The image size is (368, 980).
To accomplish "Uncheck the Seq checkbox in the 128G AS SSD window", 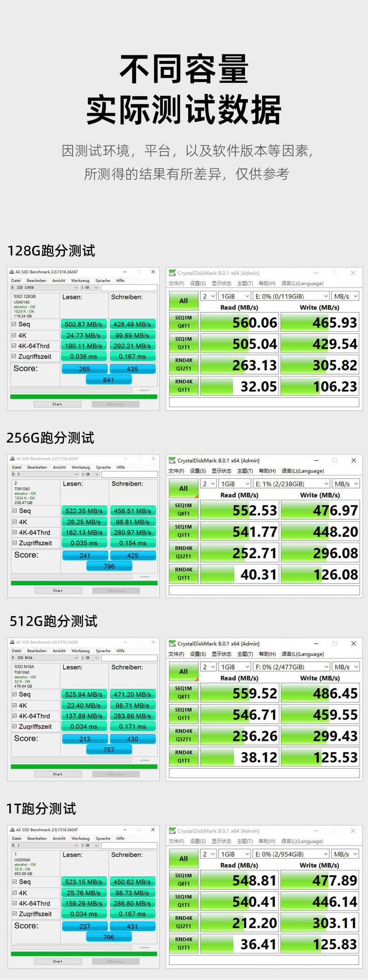I will (14, 324).
